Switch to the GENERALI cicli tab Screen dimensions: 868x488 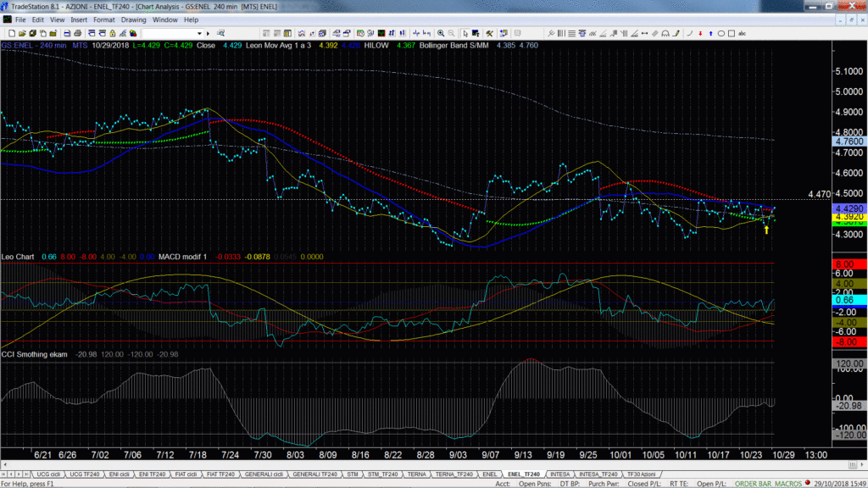click(264, 474)
